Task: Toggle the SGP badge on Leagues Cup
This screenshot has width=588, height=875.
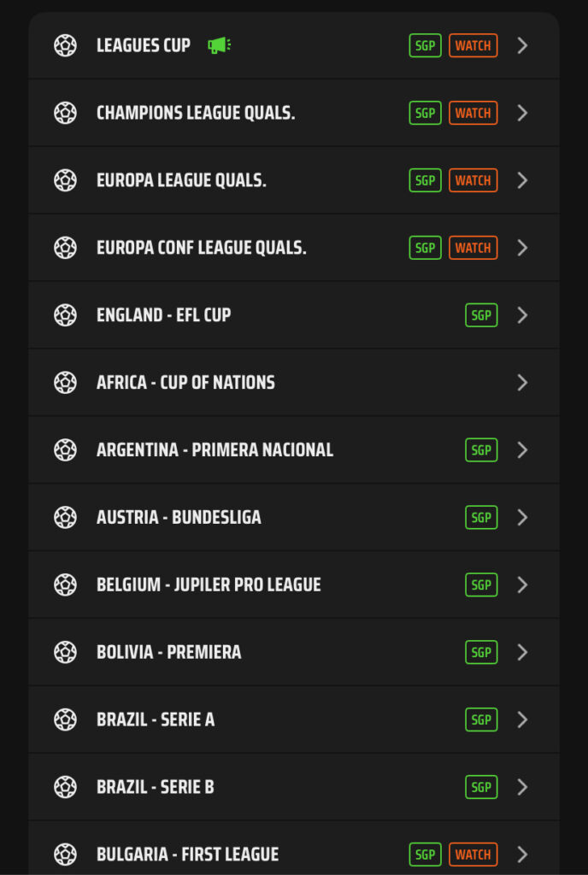Action: coord(425,45)
